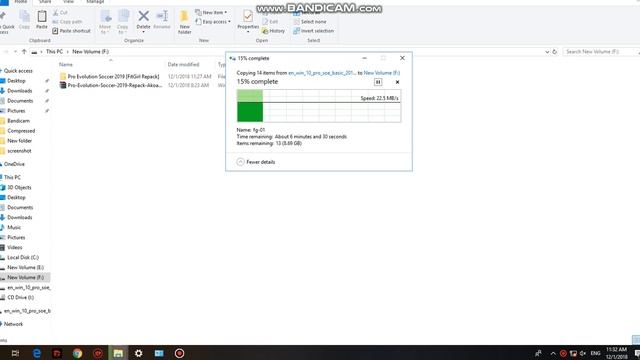Select CD Drive in navigation pane
This screenshot has width=640, height=360.
click(20, 298)
